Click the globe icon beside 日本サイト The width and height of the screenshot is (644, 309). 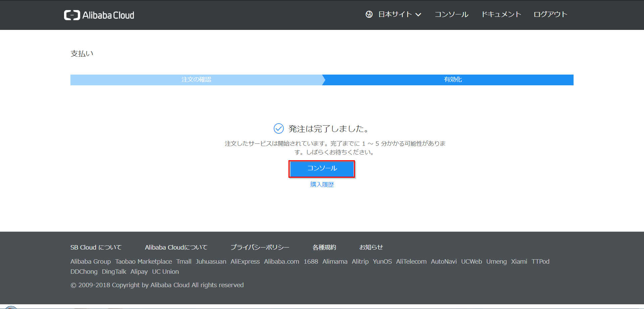[369, 14]
